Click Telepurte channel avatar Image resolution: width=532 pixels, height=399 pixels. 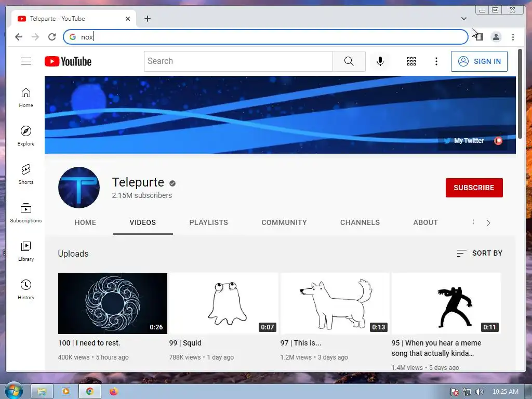[79, 187]
